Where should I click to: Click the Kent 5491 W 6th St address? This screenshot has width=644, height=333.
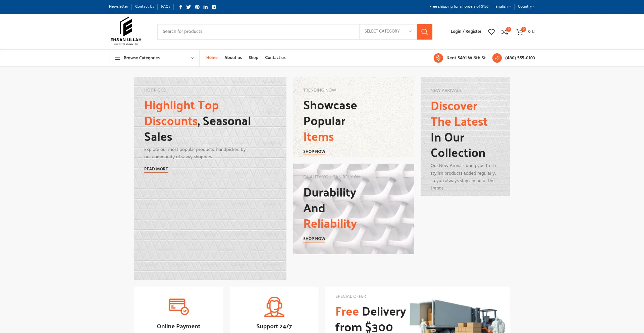(466, 58)
